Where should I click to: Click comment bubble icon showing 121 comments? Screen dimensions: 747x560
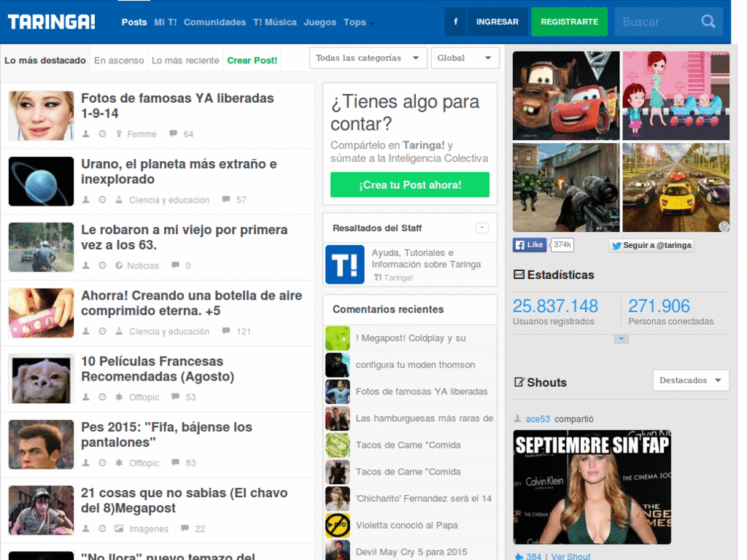coord(226,331)
